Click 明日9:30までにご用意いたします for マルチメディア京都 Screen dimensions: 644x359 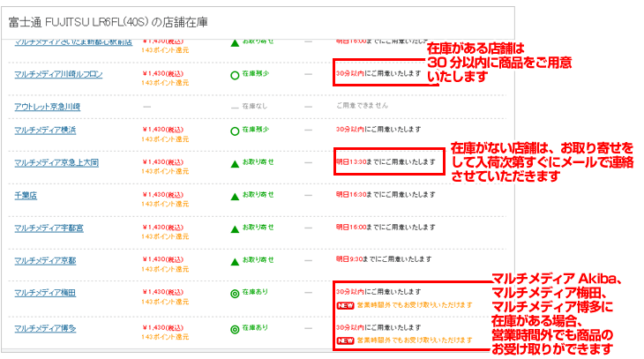[384, 259]
